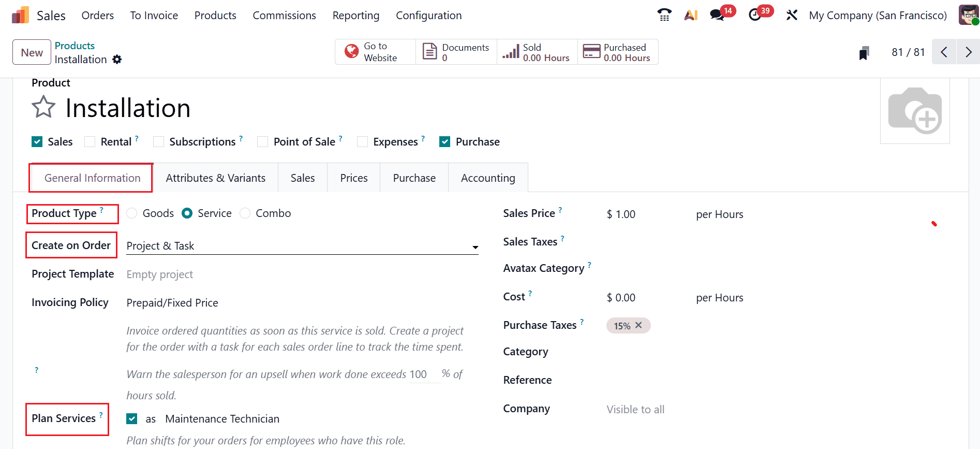The image size is (980, 449).
Task: Open the To Invoice menu
Action: pyautogui.click(x=154, y=16)
